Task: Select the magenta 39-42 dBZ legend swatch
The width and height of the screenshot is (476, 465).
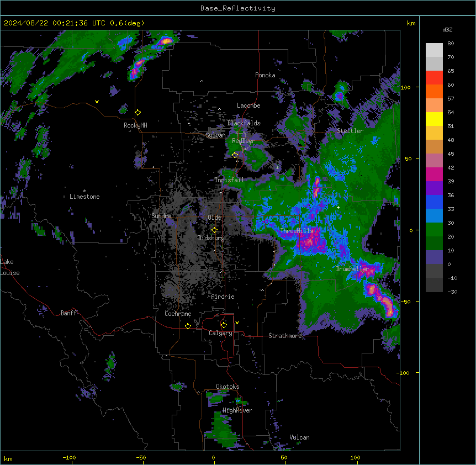Action: [x=434, y=174]
